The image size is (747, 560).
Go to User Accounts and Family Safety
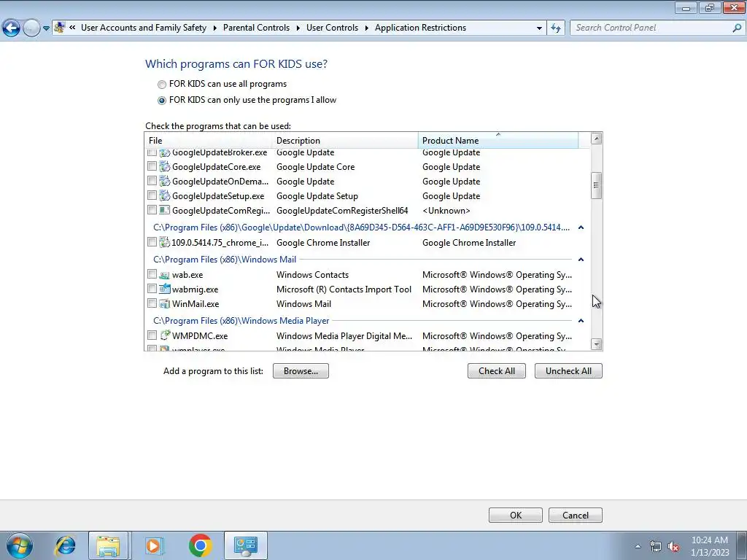(144, 28)
